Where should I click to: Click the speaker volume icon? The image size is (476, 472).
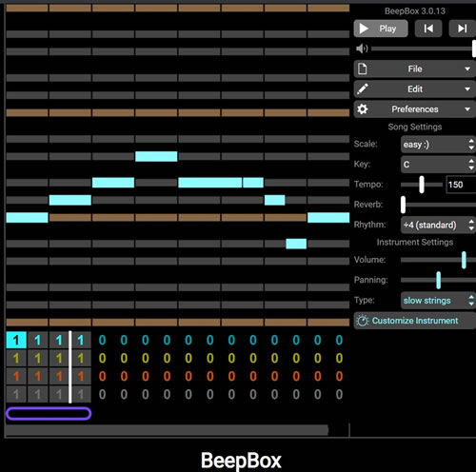click(362, 49)
